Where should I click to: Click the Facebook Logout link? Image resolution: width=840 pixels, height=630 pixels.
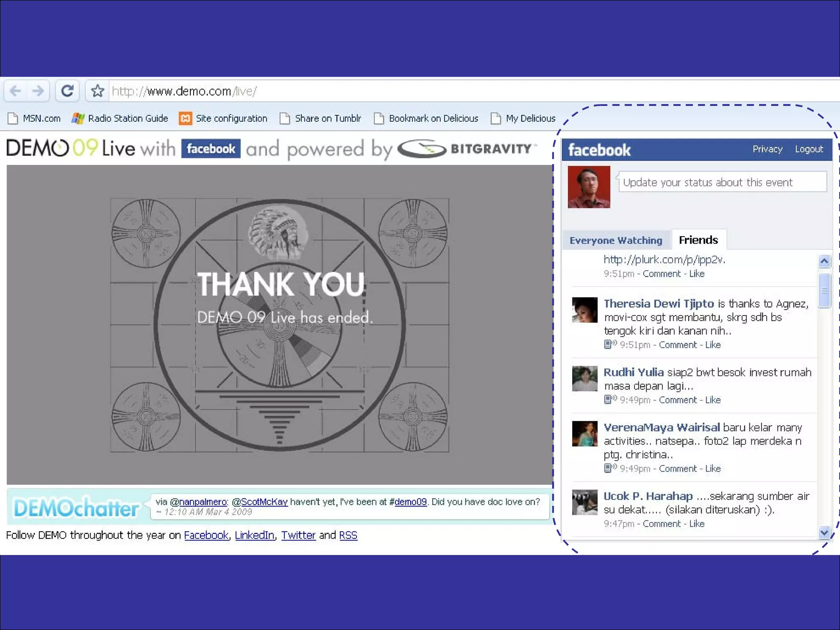pyautogui.click(x=809, y=149)
